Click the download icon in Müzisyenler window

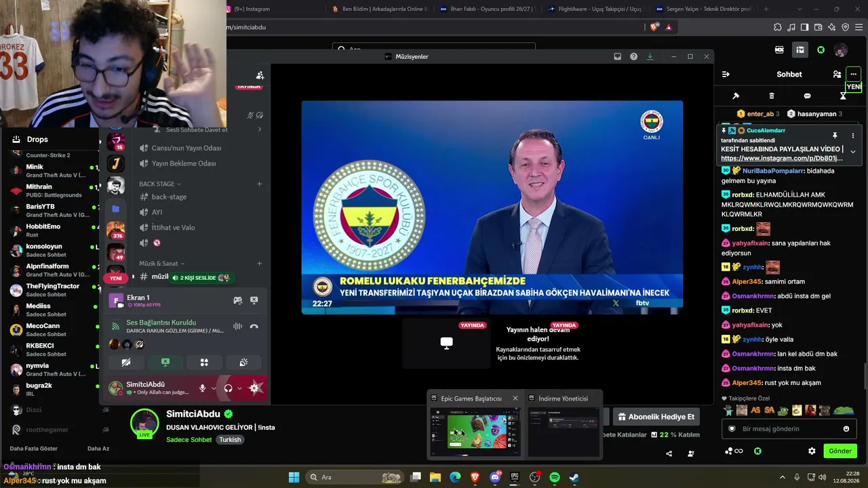click(x=650, y=56)
